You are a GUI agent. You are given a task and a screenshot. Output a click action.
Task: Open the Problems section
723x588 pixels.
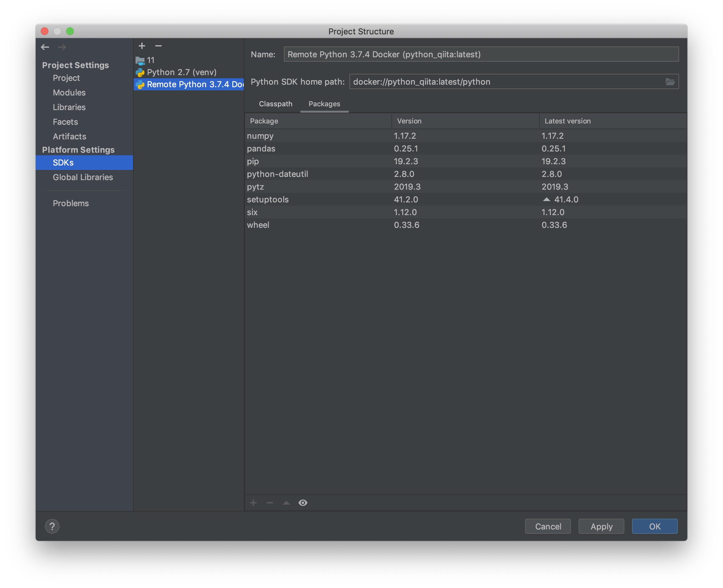coord(71,203)
